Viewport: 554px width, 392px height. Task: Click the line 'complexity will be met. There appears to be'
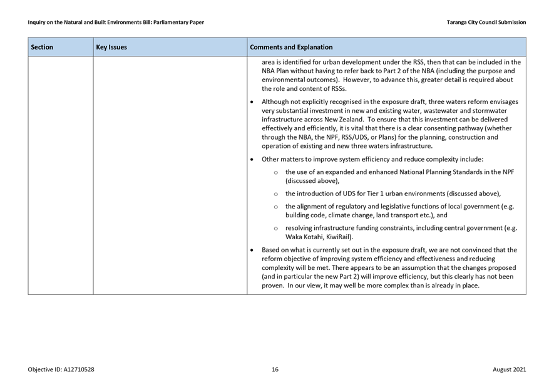[389, 267]
